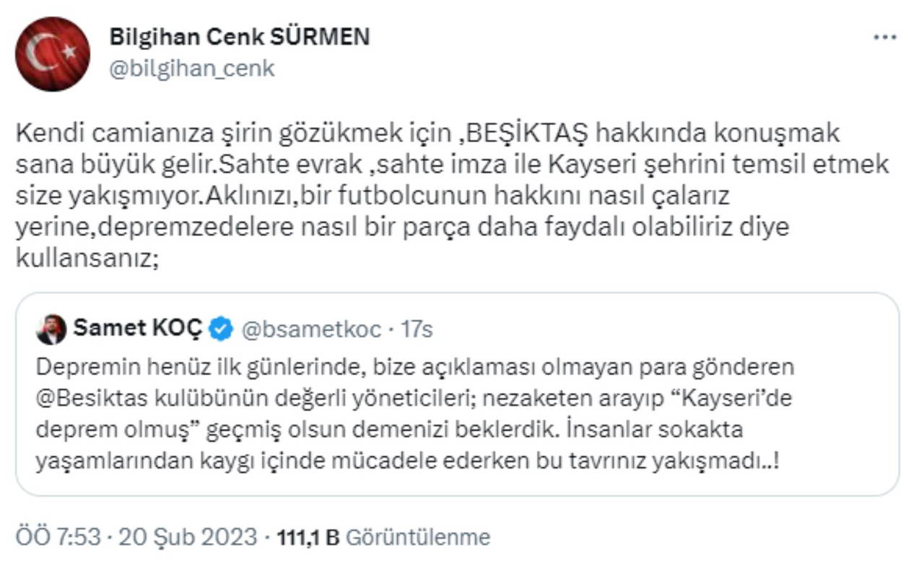Open the three-dot more options menu
Viewport: 924px width, 569px height.
(x=884, y=38)
